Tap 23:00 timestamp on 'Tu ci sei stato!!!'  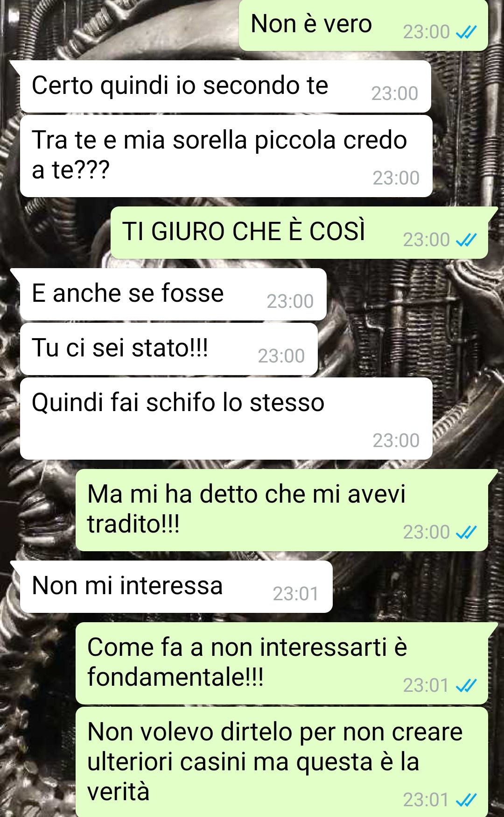[x=281, y=356]
